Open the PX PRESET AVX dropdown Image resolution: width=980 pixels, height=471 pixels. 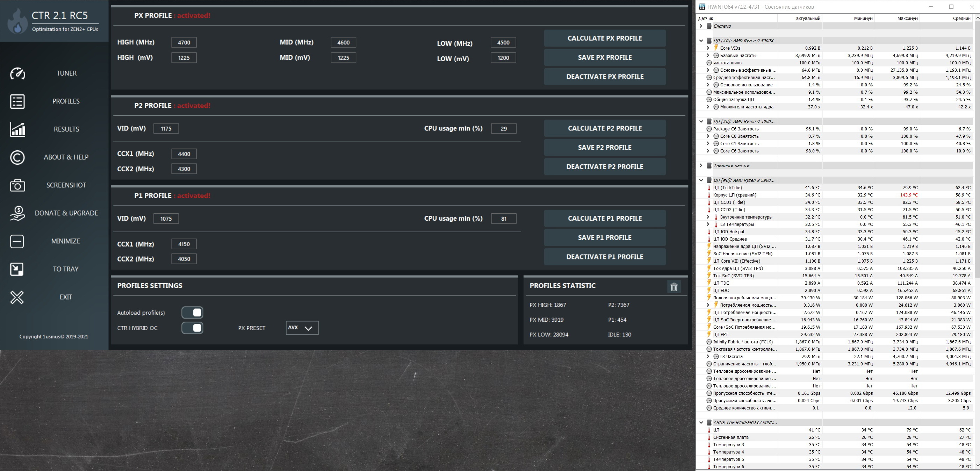point(302,328)
